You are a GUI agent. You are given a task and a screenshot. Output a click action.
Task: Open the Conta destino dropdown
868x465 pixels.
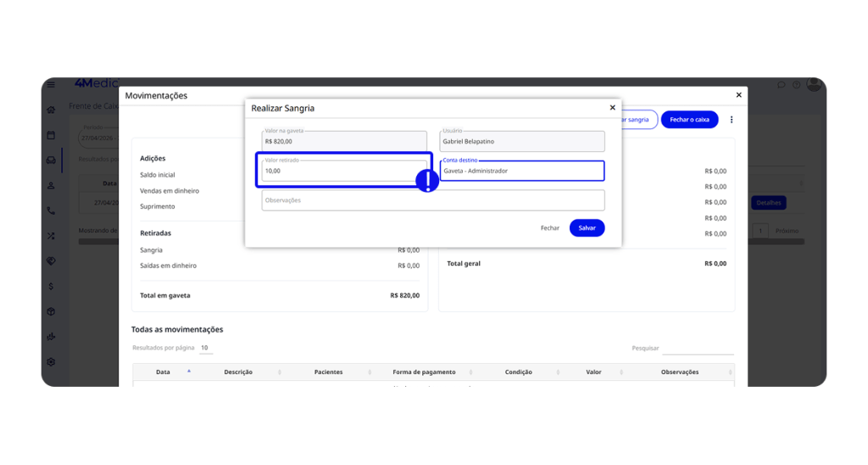pyautogui.click(x=521, y=171)
